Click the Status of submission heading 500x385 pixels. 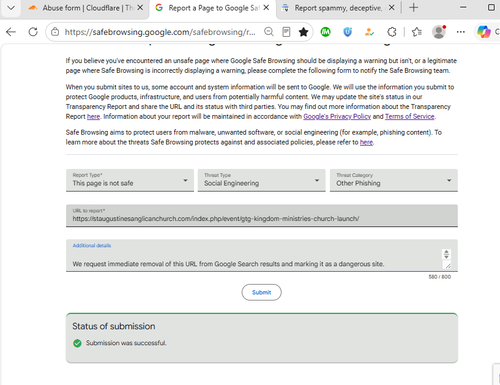click(114, 326)
